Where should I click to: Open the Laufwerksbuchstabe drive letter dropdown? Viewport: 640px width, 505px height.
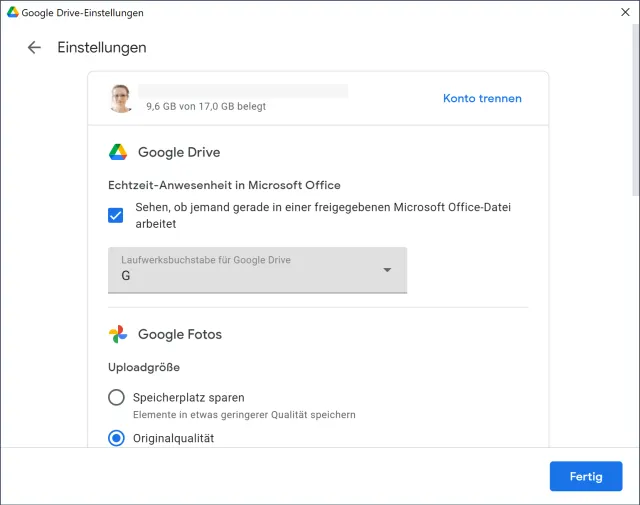[x=257, y=270]
